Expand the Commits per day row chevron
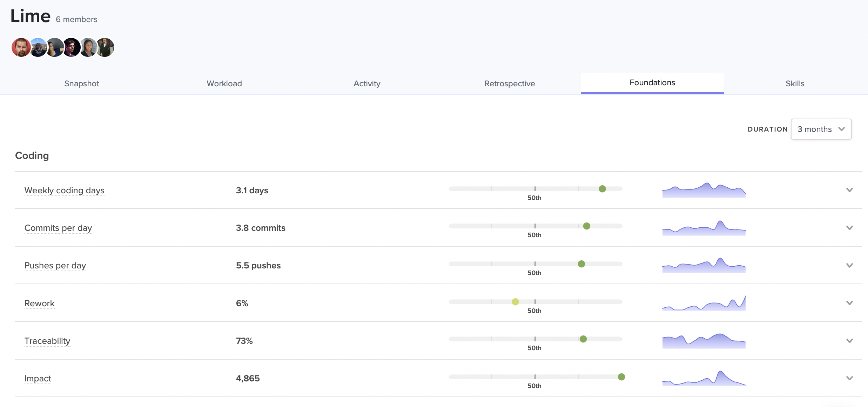This screenshot has height=407, width=868. click(849, 228)
